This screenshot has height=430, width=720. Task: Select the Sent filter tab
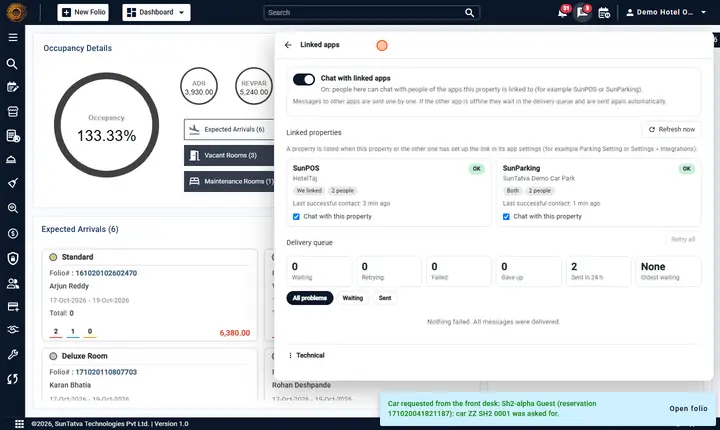tap(385, 298)
